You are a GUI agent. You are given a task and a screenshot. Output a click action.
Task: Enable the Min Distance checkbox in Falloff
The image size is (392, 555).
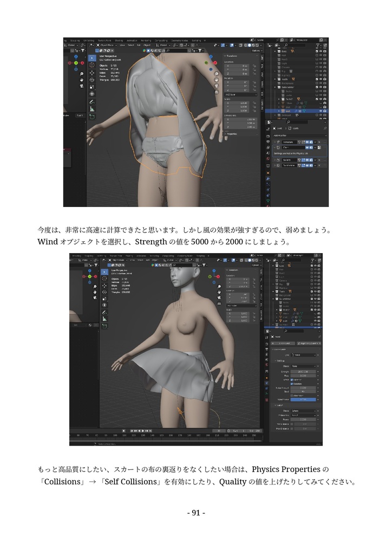(x=292, y=424)
